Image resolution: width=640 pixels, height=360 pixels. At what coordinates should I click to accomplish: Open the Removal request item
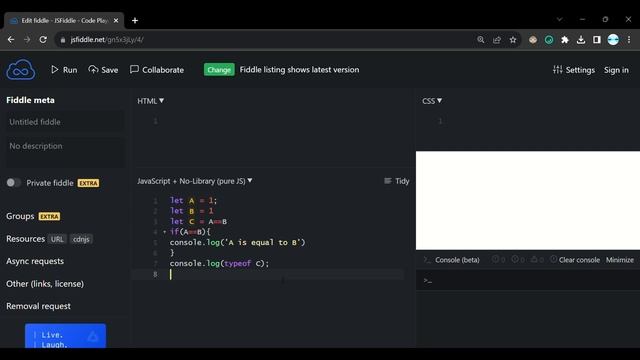[x=38, y=306]
